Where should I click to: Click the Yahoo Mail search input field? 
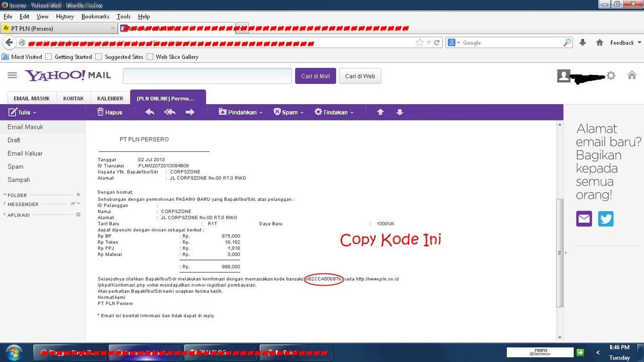point(207,76)
